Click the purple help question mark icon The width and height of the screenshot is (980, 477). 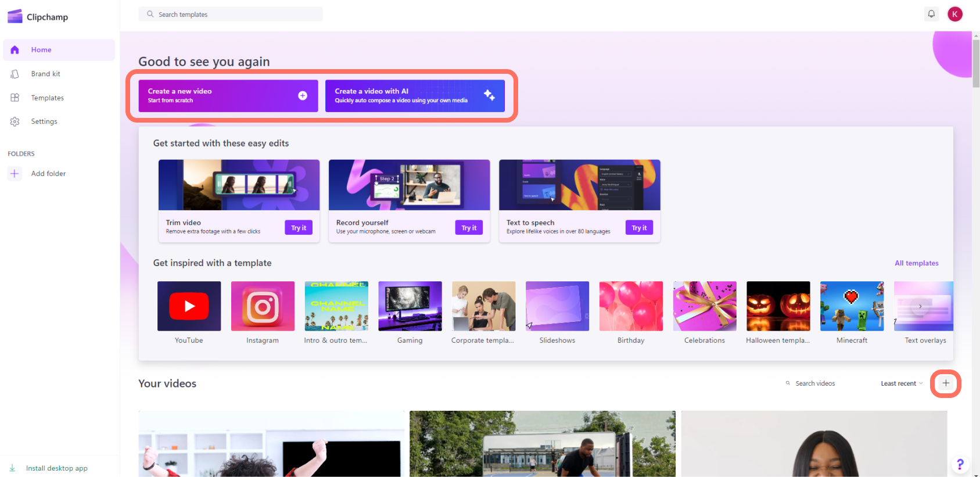click(960, 464)
